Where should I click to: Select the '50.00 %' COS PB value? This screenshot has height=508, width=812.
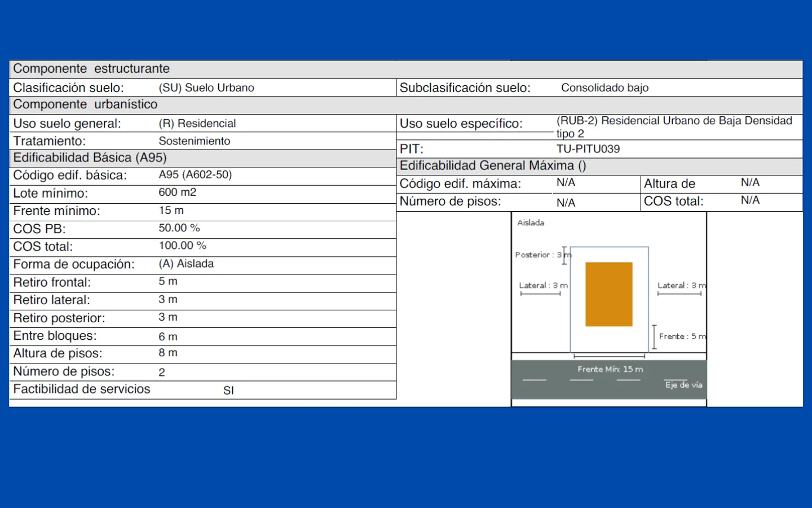coord(179,228)
